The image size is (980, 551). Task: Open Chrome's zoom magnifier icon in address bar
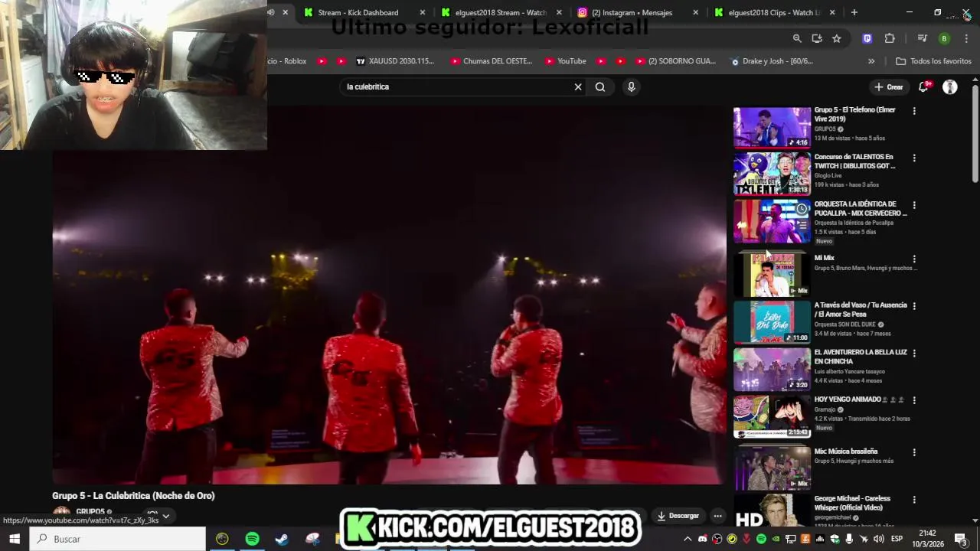[x=797, y=38]
